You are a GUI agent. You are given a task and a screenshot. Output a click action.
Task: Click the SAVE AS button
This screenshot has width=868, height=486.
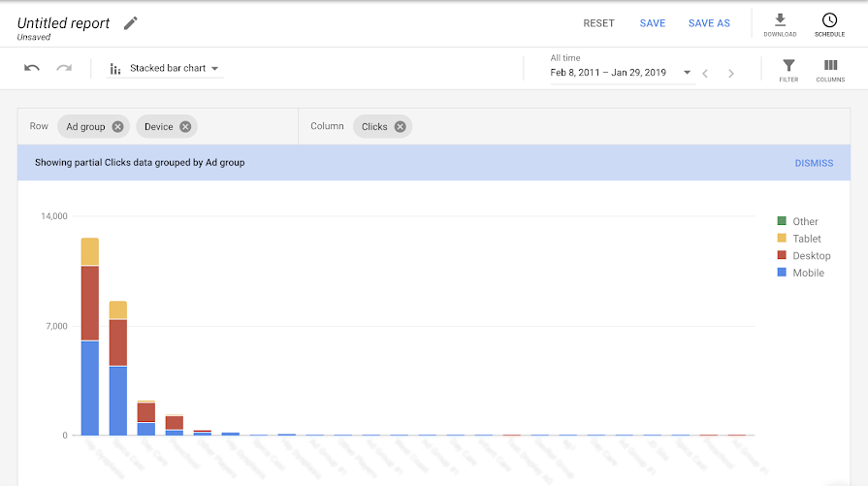709,23
